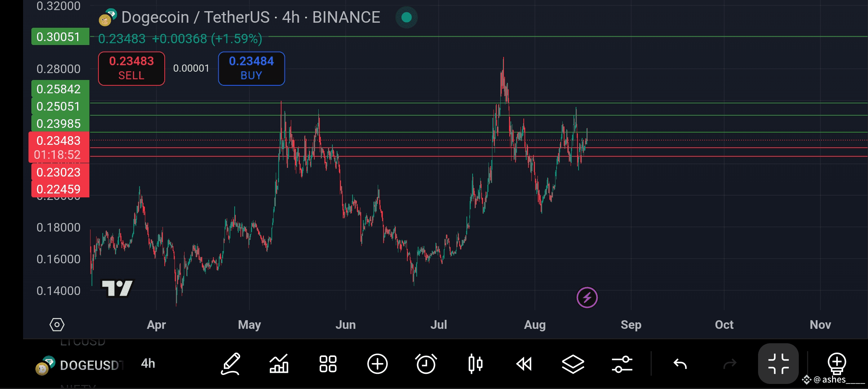Open the axis settings hexagon icon

click(57, 325)
